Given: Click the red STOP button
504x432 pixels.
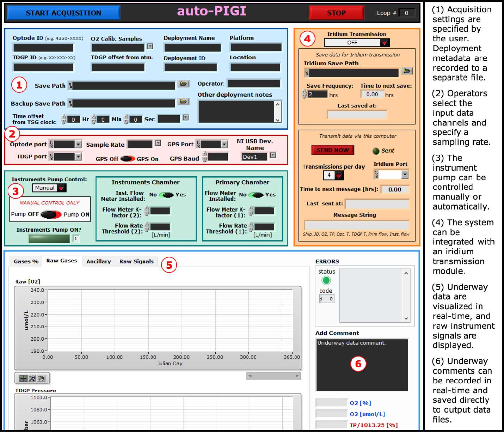Looking at the screenshot, I should (x=337, y=13).
